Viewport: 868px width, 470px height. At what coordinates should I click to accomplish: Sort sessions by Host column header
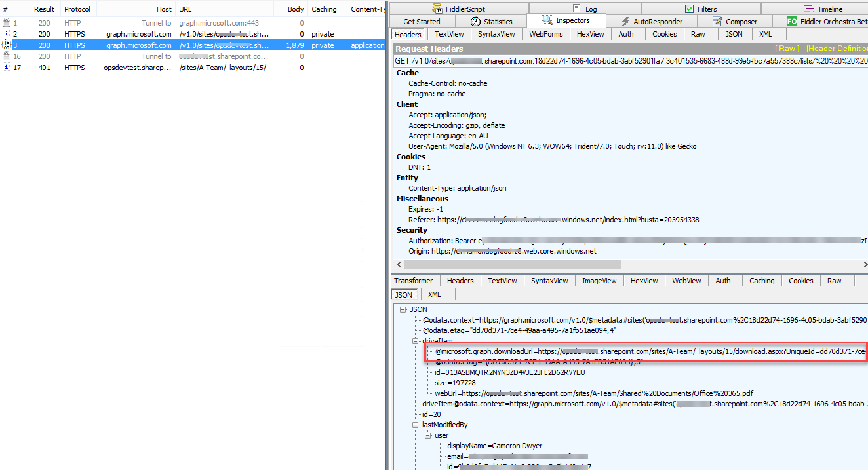(x=136, y=9)
